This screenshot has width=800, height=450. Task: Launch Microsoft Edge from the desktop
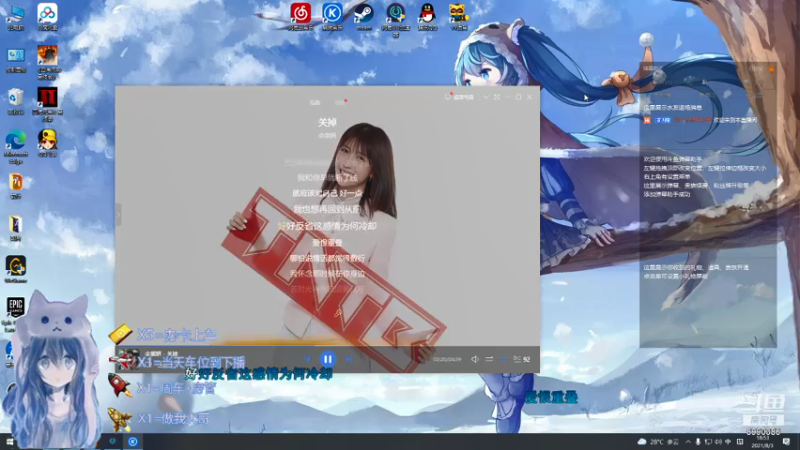(x=16, y=147)
